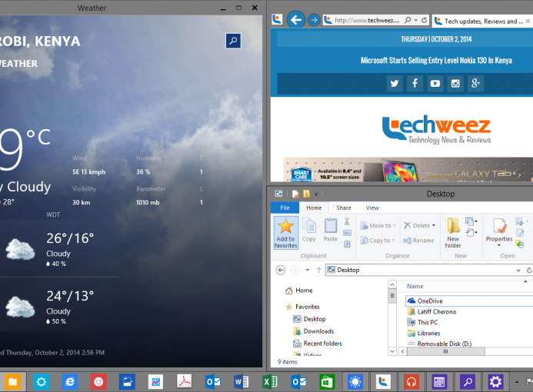Click the Name column header
The height and width of the screenshot is (392, 533).
[x=415, y=287]
